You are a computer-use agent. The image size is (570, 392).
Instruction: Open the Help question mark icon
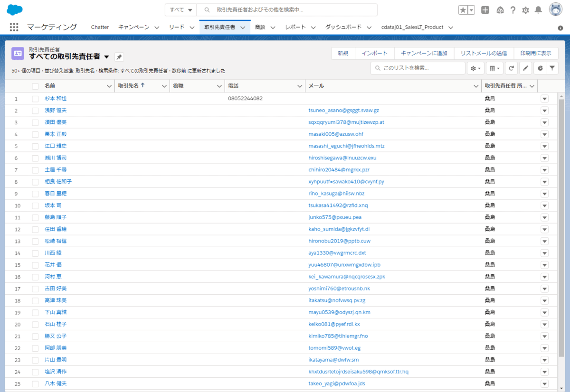click(513, 10)
